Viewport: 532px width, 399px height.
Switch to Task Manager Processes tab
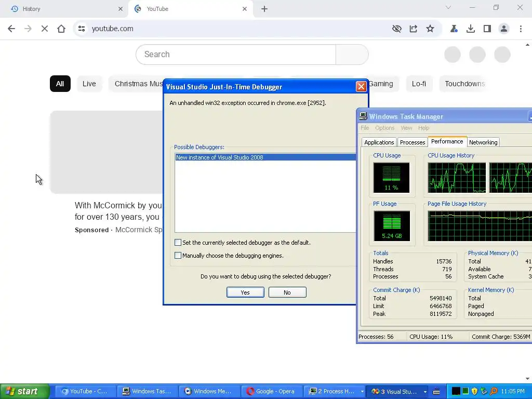(412, 142)
